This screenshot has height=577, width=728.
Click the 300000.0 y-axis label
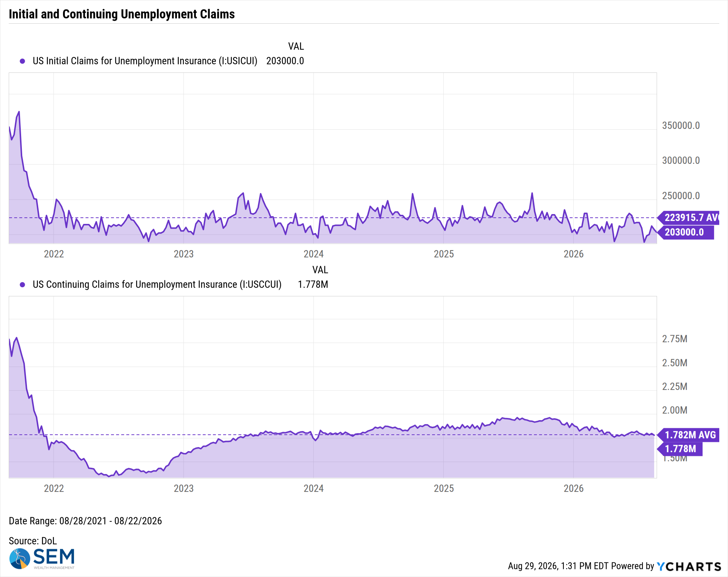[681, 161]
